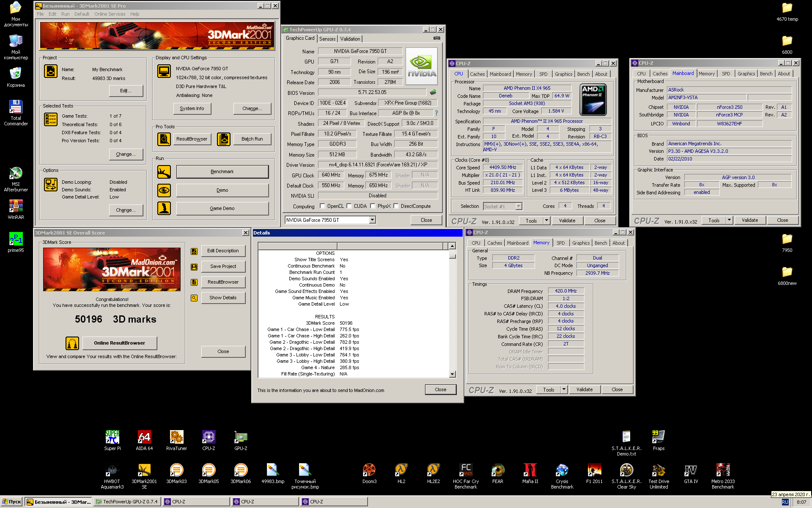
Task: Open RivaTuner desktop shortcut
Action: 176,440
